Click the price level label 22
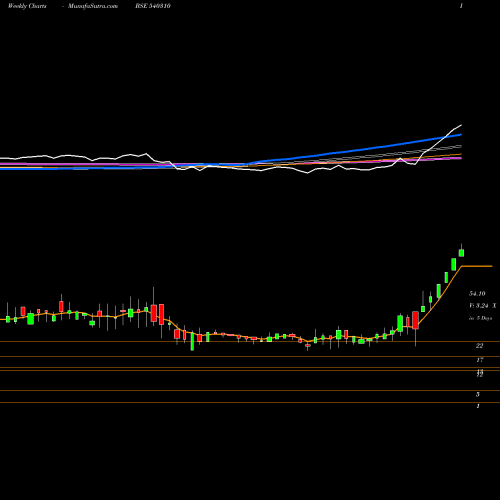 coord(479,346)
